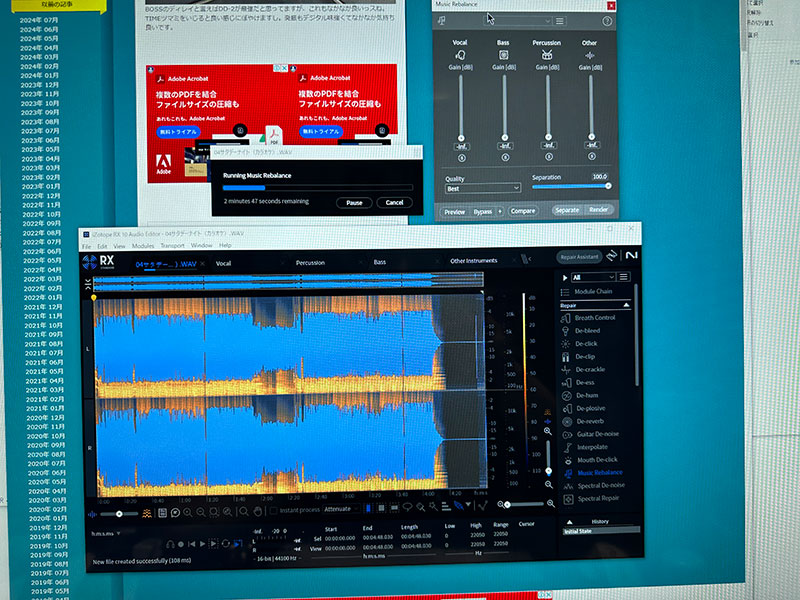Open the De-click module
Viewport: 800px width, 600px height.
pyautogui.click(x=580, y=344)
